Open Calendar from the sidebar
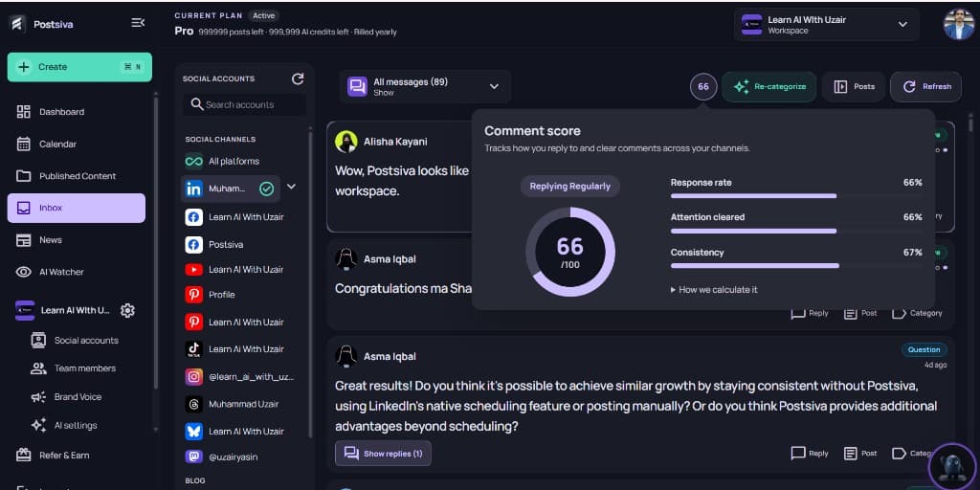Screen dimensions: 980x490 tap(57, 145)
